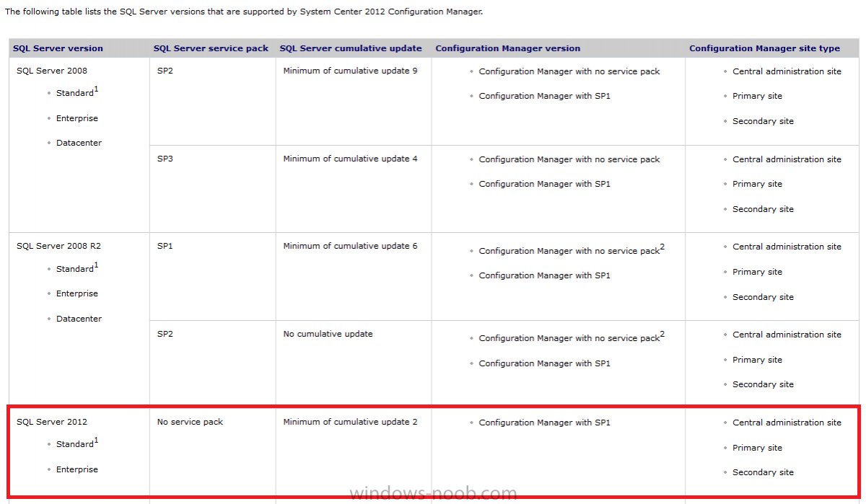Click 'Secondary site' in SQL Server 2012 row
The image size is (866, 504).
click(763, 472)
